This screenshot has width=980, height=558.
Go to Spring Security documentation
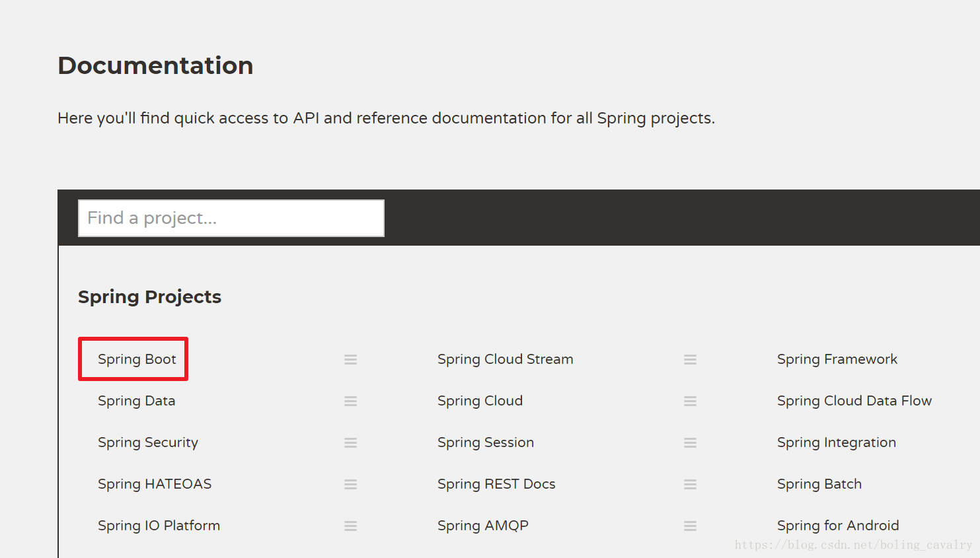[148, 442]
